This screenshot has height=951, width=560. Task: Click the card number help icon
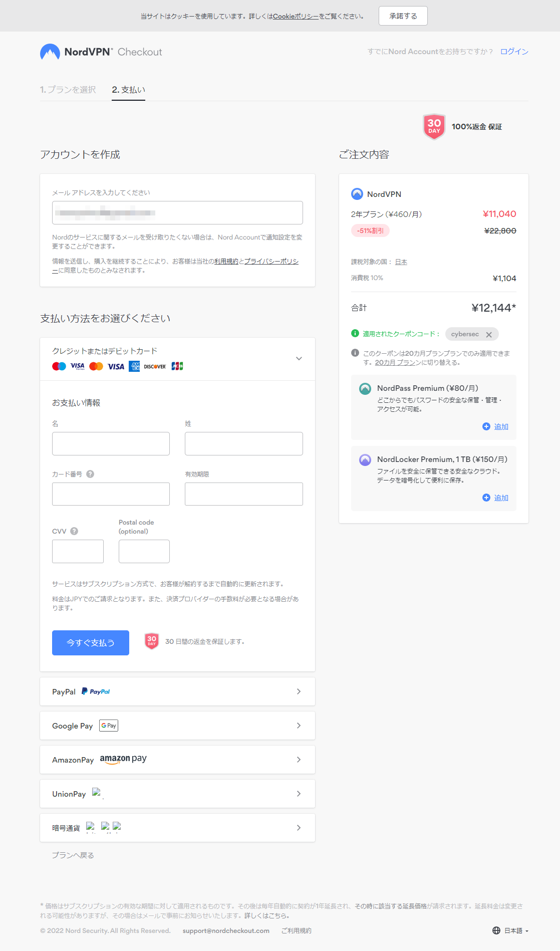pos(90,474)
